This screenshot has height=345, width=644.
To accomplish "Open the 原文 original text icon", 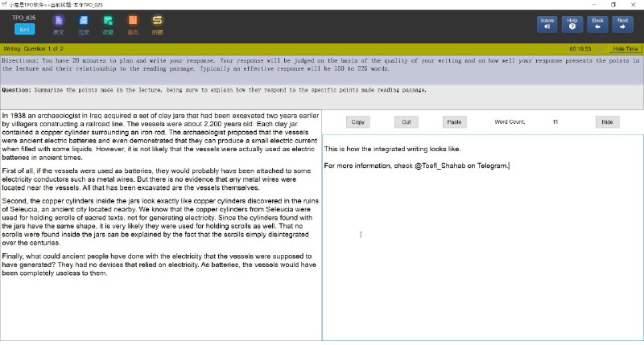I will pyautogui.click(x=58, y=25).
